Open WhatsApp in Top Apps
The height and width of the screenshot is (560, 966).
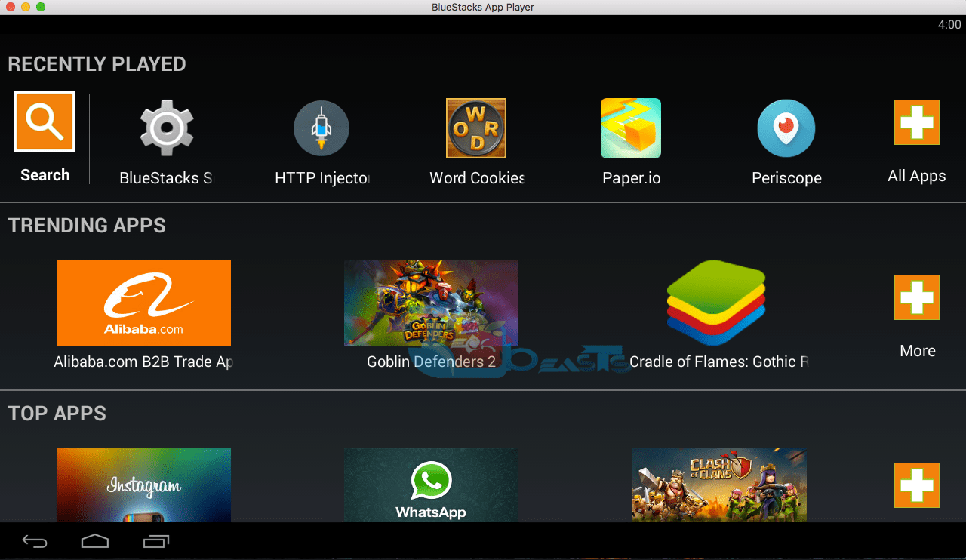point(431,485)
